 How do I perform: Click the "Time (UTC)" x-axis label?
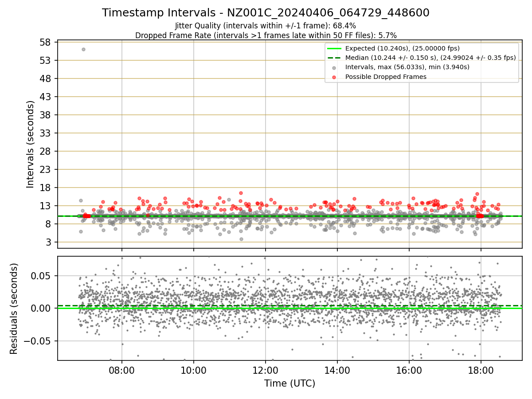tap(289, 383)
